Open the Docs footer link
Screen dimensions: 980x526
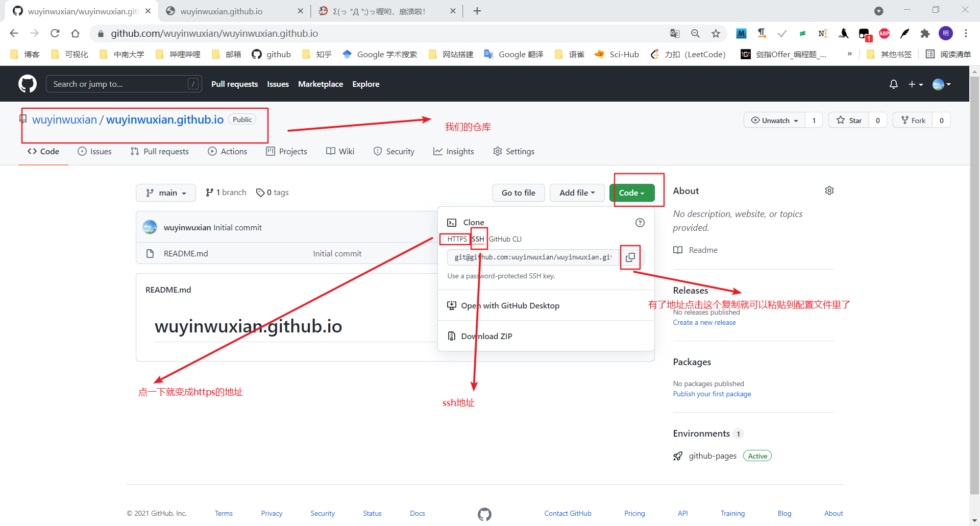click(418, 513)
